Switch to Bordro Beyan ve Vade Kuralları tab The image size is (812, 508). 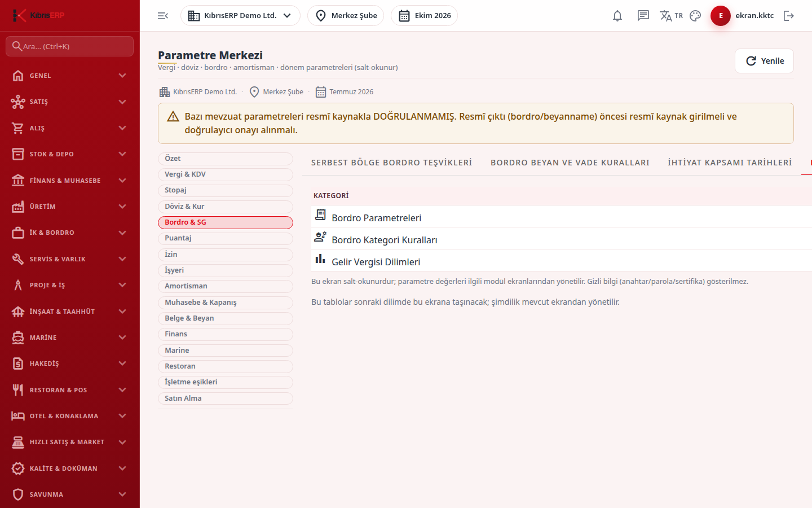coord(570,163)
